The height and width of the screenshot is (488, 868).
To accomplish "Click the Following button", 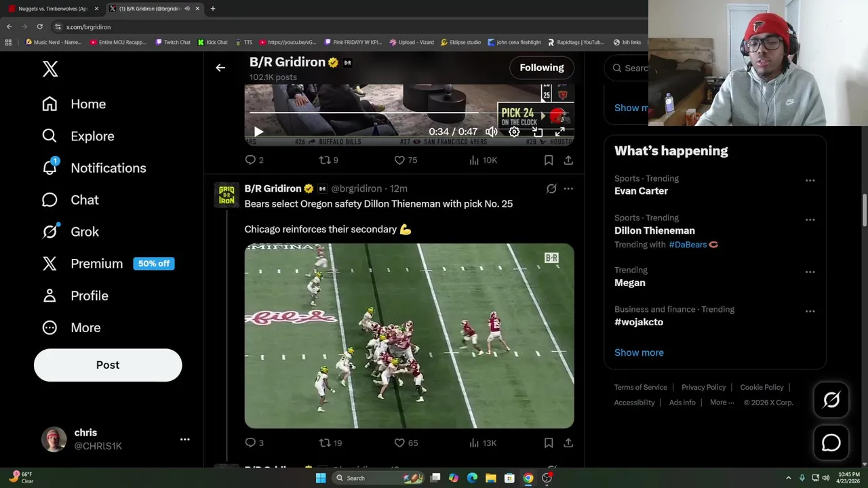I will point(542,68).
